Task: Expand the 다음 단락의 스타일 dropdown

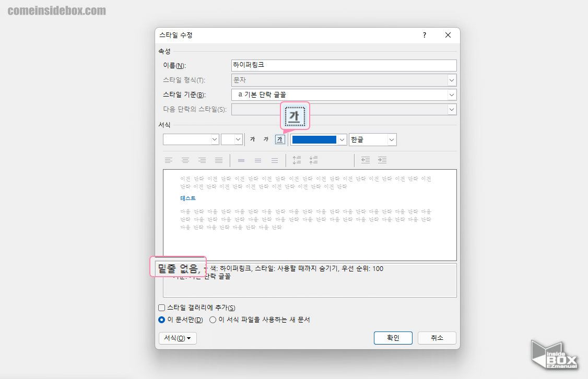Action: click(452, 109)
